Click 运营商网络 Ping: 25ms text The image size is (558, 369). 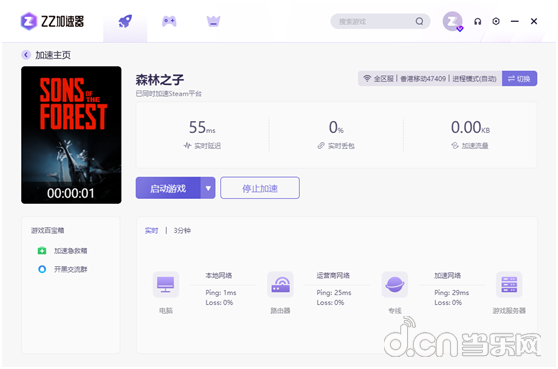pos(334,292)
